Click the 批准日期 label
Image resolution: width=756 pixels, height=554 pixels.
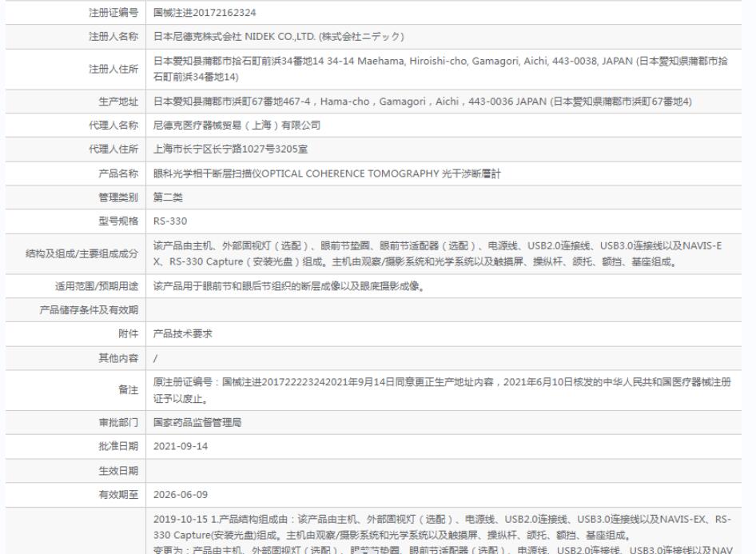point(118,447)
